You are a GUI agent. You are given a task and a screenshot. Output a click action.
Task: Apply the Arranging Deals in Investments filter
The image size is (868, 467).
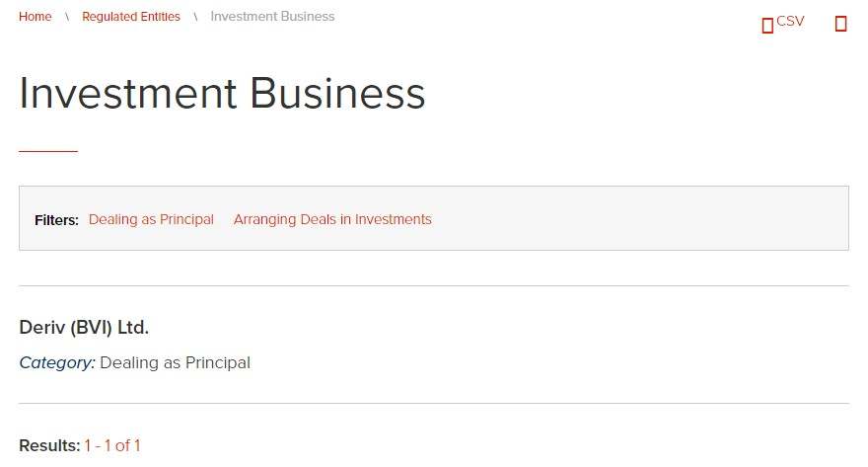[x=332, y=219]
